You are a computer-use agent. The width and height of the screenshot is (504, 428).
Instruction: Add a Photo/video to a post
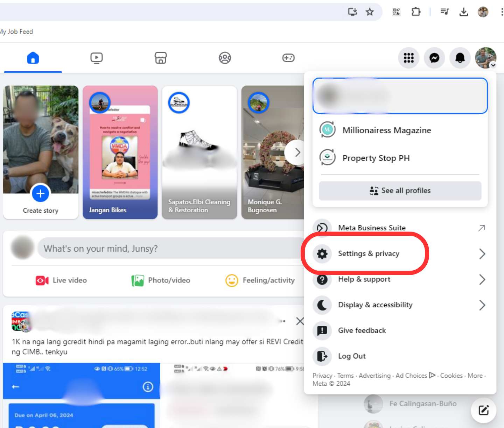161,280
